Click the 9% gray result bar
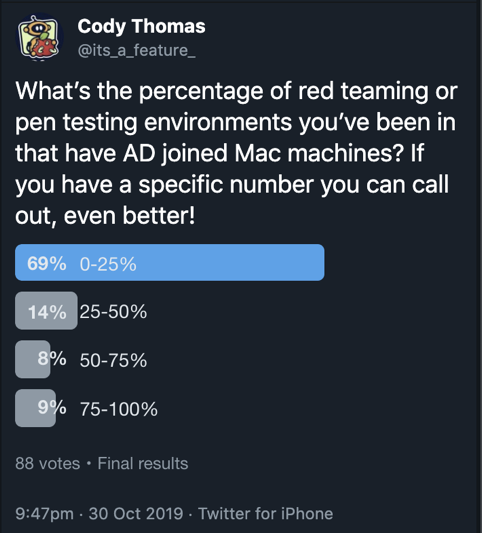This screenshot has height=533, width=482. point(35,408)
